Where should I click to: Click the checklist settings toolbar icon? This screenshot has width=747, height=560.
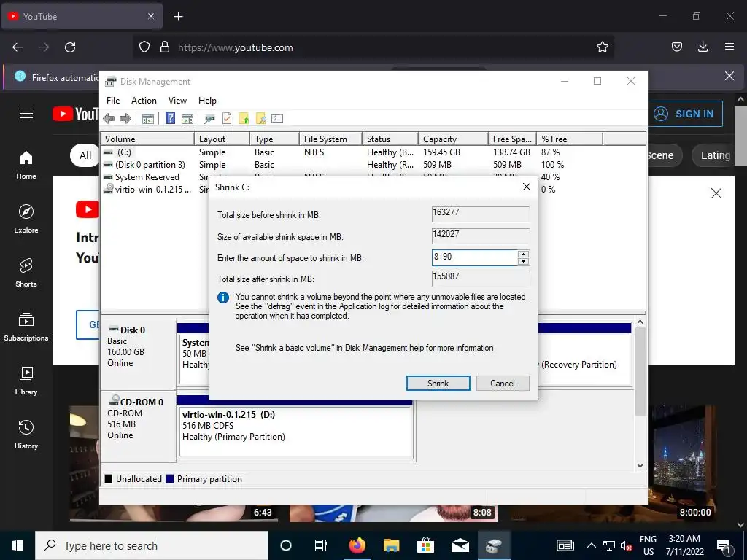coord(277,118)
